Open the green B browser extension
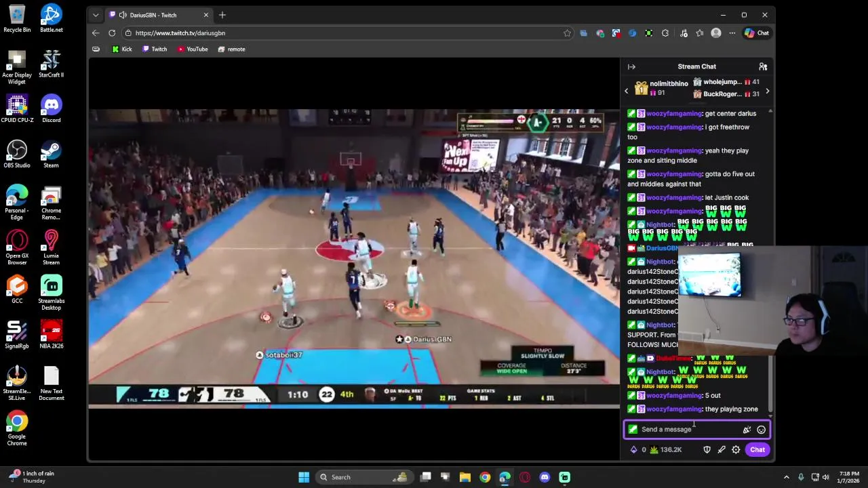 [649, 33]
